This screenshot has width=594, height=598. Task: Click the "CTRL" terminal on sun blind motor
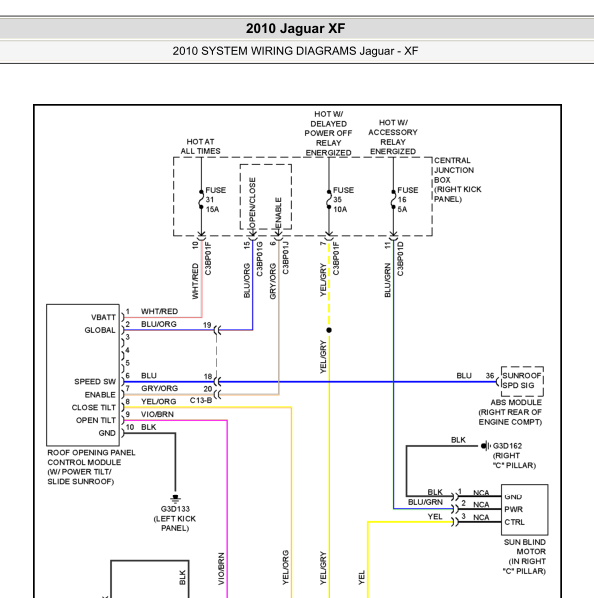pyautogui.click(x=515, y=522)
